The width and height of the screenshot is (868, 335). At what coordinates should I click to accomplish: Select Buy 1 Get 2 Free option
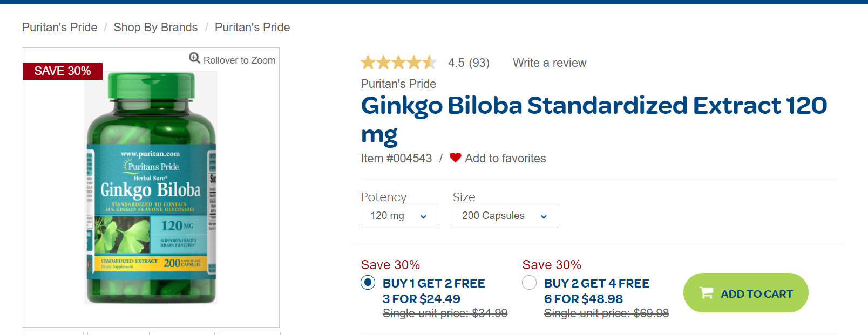[x=368, y=283]
